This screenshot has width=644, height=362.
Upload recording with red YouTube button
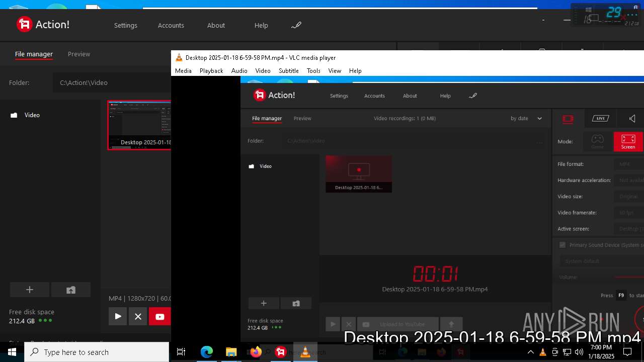(x=160, y=316)
